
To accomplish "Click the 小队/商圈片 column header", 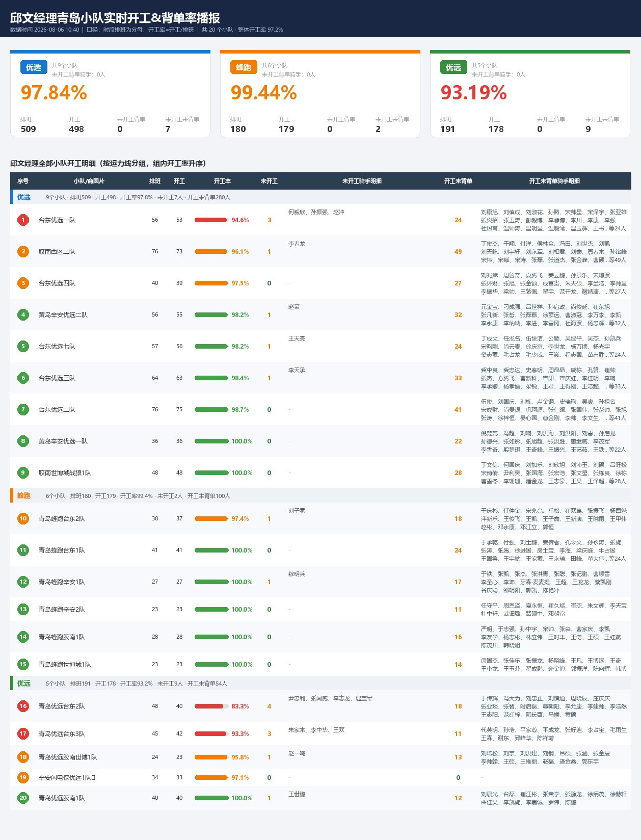I will click(89, 181).
